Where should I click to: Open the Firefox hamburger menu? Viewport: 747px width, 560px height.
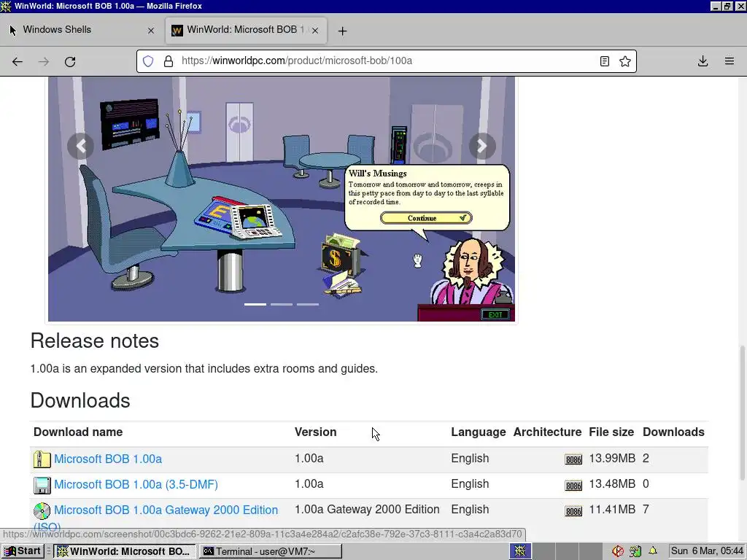[x=729, y=61]
